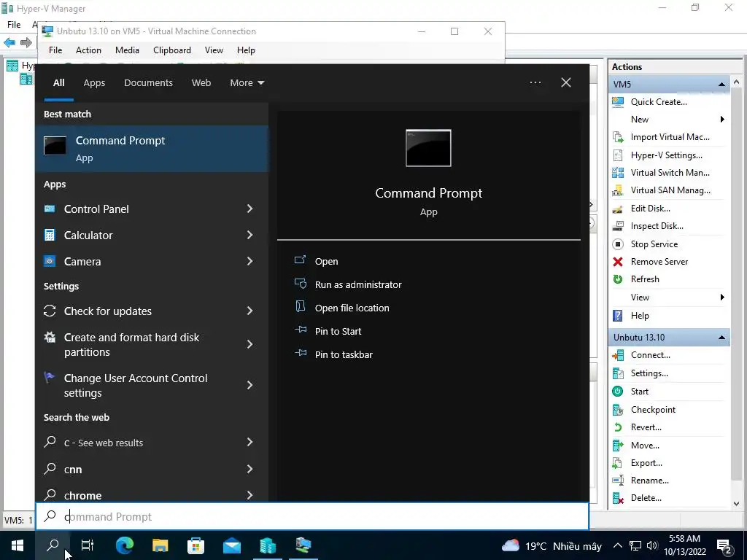This screenshot has width=747, height=560.
Task: Click the Hyper-V Settings icon
Action: coord(618,155)
